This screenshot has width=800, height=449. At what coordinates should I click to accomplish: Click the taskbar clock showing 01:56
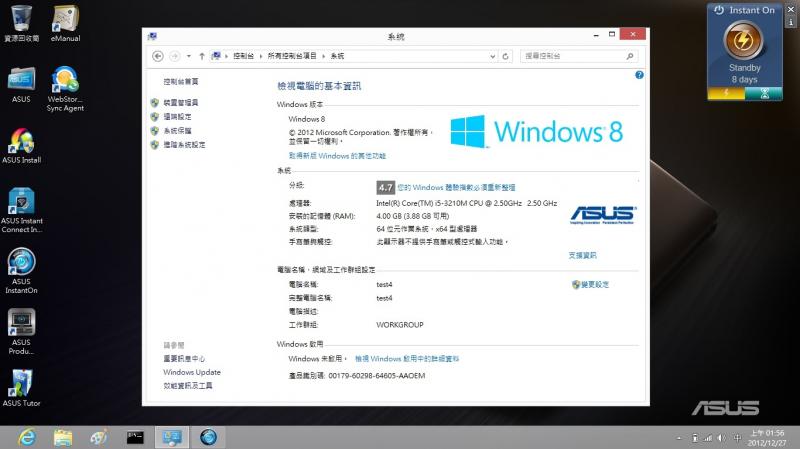click(x=767, y=438)
